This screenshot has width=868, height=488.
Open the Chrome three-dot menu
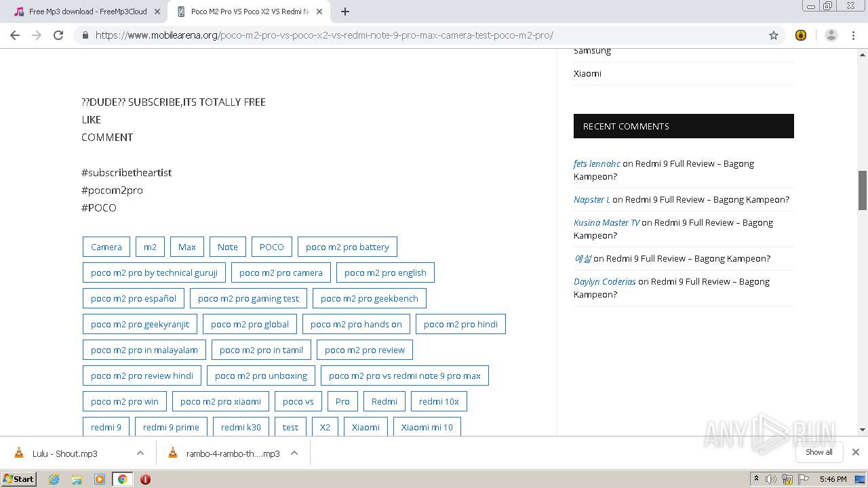854,35
